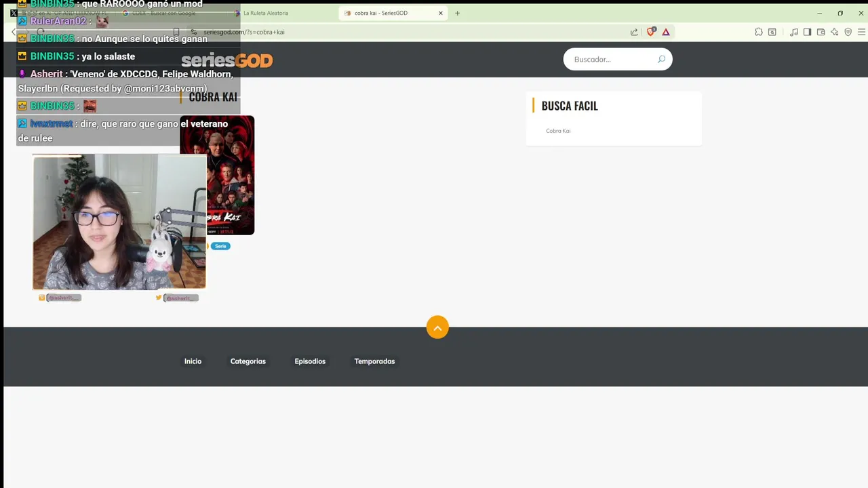Open Inicio footer link

pyautogui.click(x=193, y=361)
